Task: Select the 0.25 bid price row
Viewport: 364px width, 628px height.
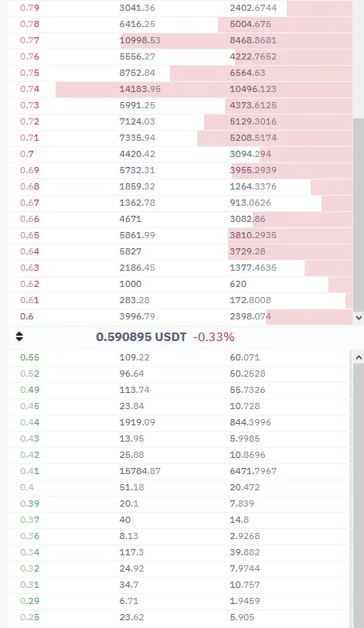Action: pyautogui.click(x=179, y=617)
